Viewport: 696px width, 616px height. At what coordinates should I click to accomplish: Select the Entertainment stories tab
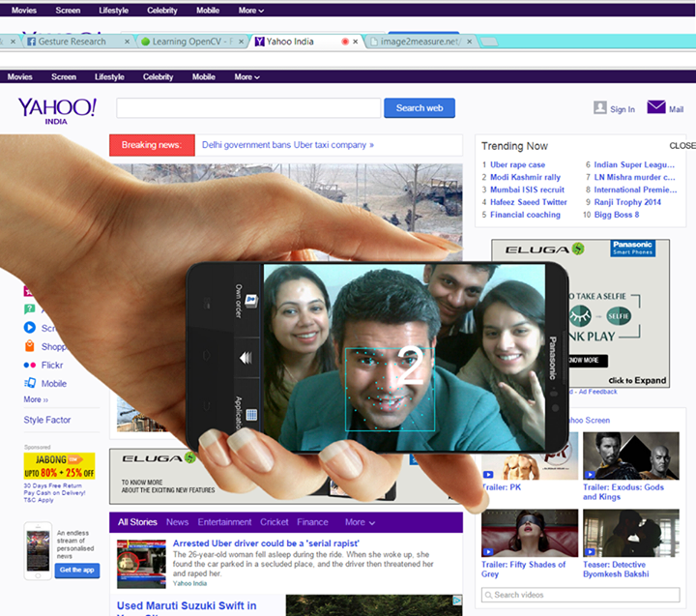click(224, 522)
